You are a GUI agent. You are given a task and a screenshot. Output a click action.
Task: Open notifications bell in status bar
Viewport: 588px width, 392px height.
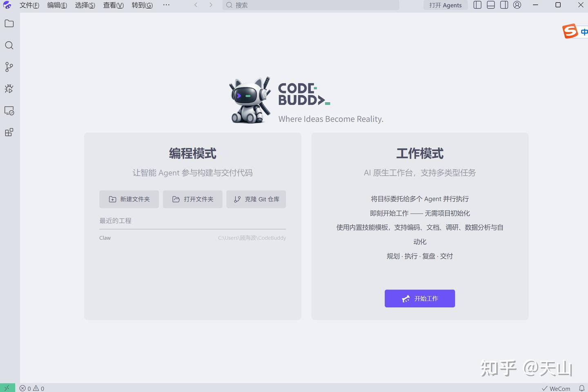coord(582,388)
